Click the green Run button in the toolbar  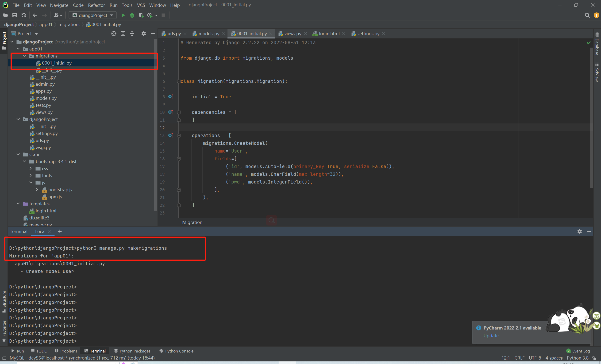coord(123,15)
